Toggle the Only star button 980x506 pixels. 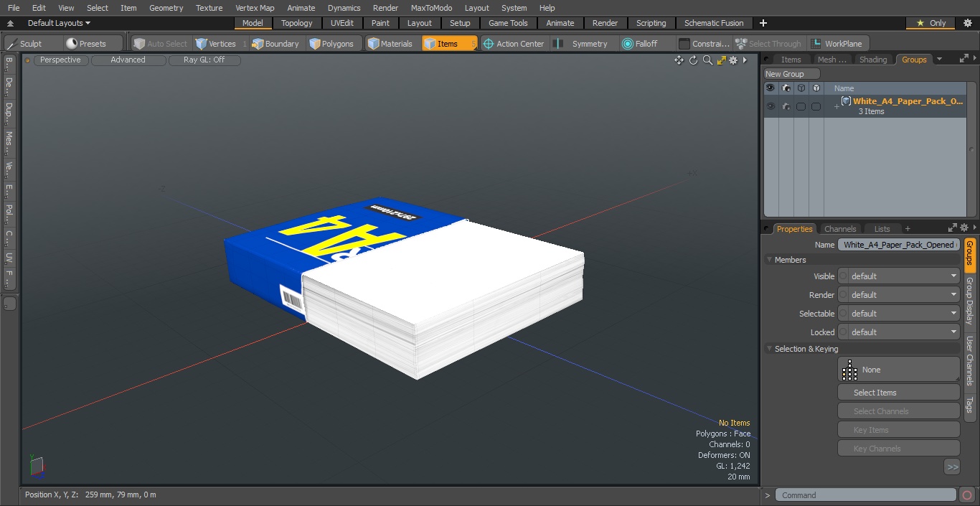coord(930,23)
